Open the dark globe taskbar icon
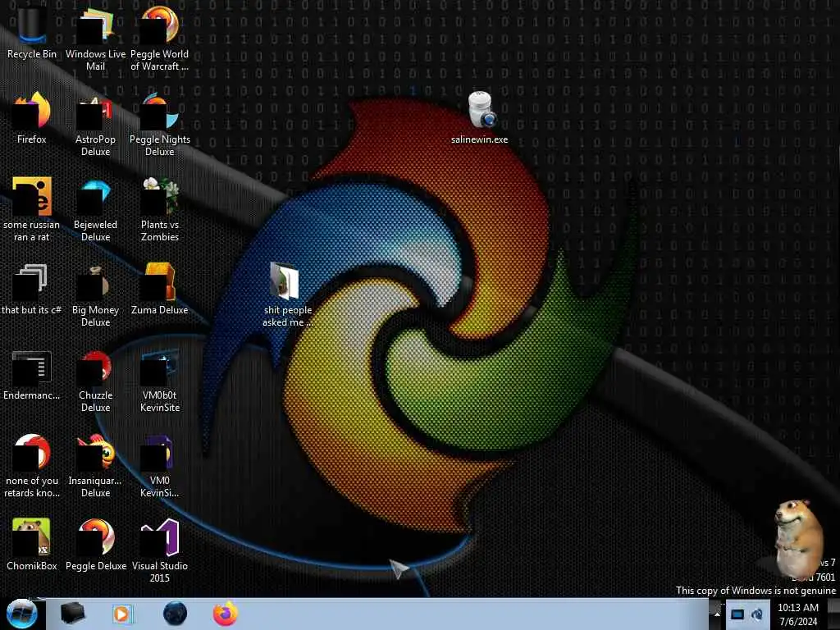Screen dimensions: 840x630 175,614
